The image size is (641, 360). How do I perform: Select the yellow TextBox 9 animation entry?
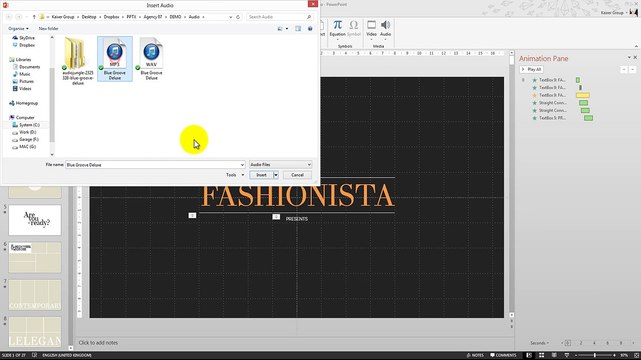coord(560,95)
